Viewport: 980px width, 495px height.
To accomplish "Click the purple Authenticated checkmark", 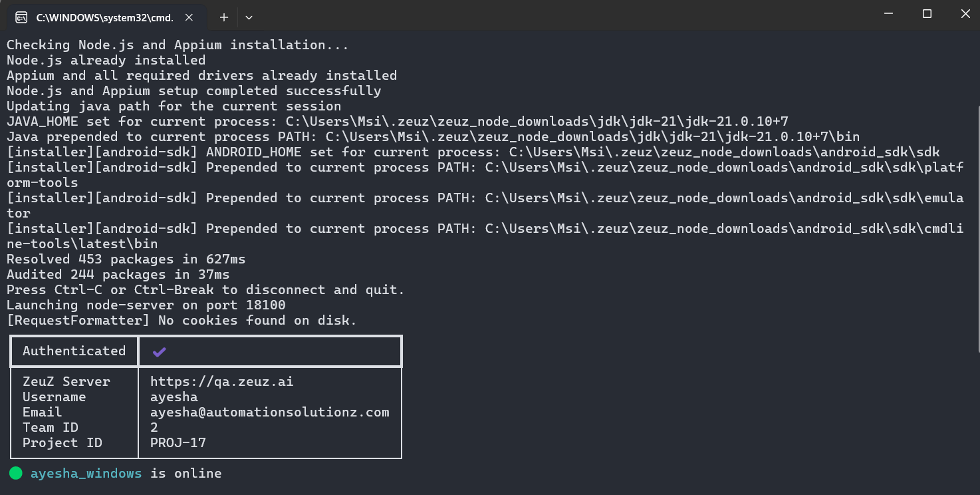I will (159, 352).
